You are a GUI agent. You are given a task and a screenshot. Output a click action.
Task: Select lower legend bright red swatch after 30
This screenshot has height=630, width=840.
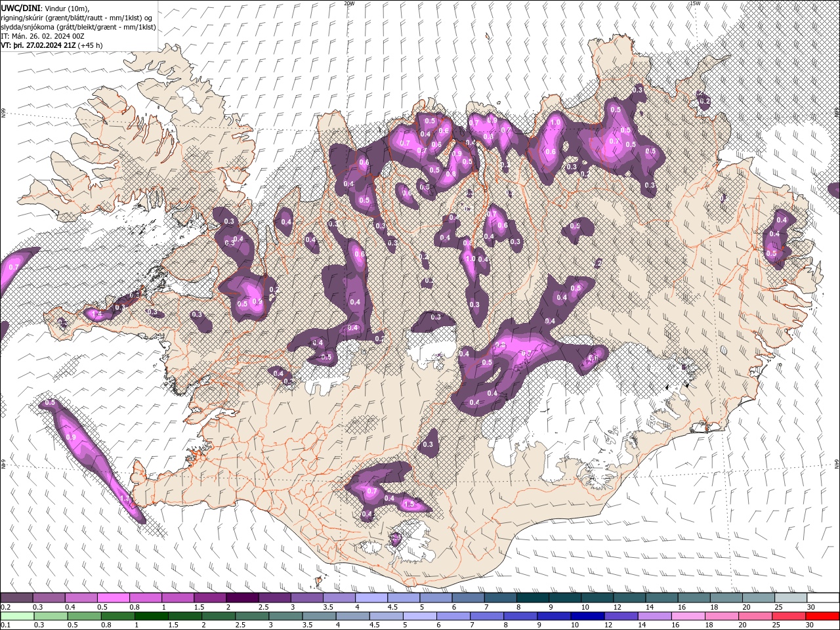822,616
